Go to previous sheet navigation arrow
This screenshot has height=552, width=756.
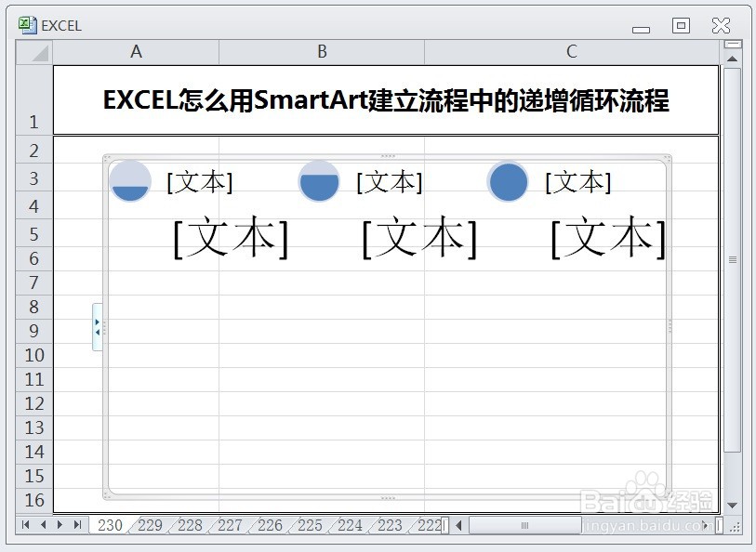click(x=44, y=524)
